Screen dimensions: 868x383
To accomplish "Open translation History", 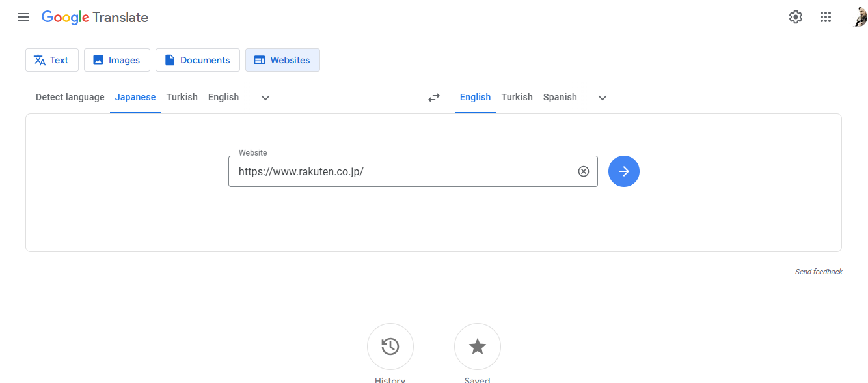I will (390, 346).
